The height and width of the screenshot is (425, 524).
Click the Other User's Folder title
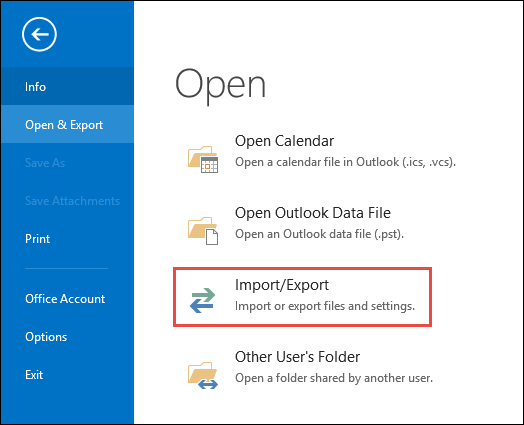point(297,357)
